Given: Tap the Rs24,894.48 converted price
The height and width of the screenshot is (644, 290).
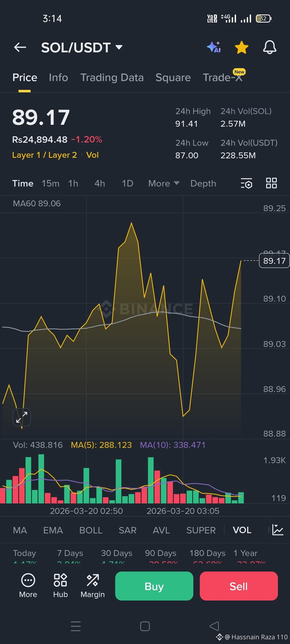Looking at the screenshot, I should pyautogui.click(x=40, y=140).
